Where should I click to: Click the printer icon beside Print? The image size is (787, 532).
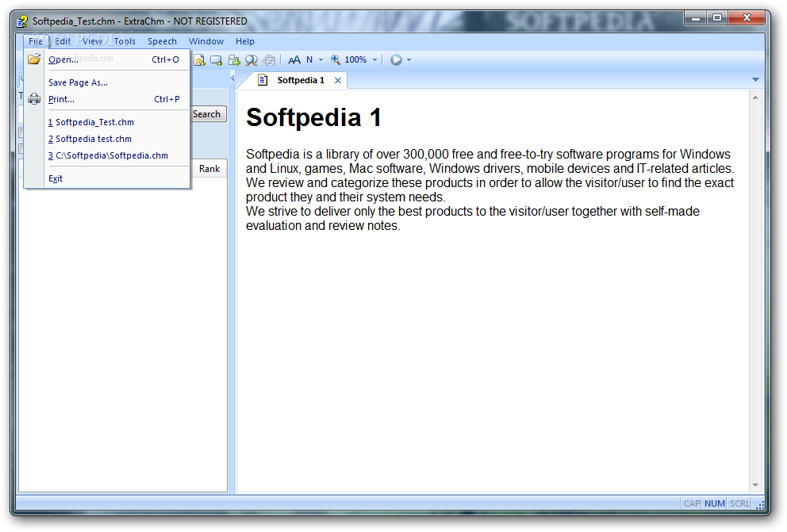[34, 99]
